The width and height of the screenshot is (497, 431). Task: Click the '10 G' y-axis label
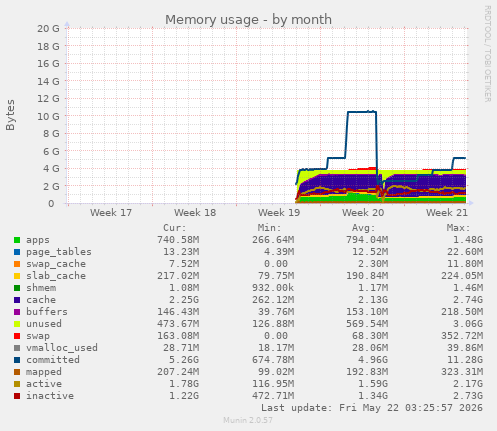coord(49,116)
